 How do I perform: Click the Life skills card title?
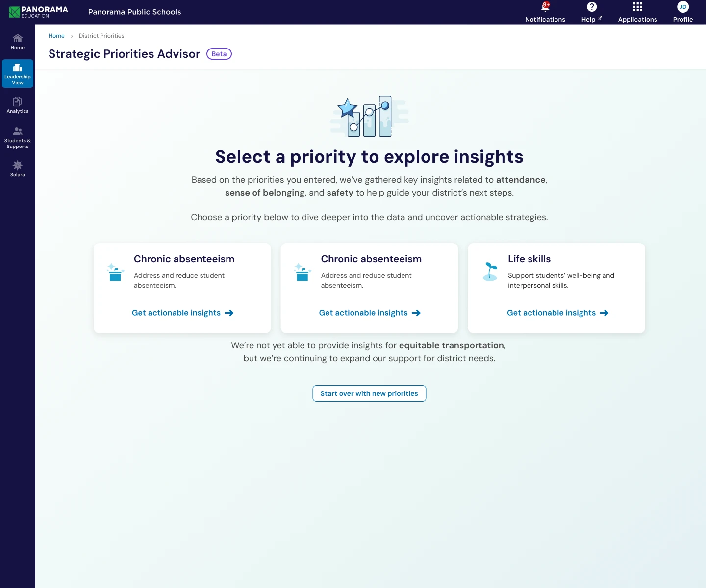[529, 259]
